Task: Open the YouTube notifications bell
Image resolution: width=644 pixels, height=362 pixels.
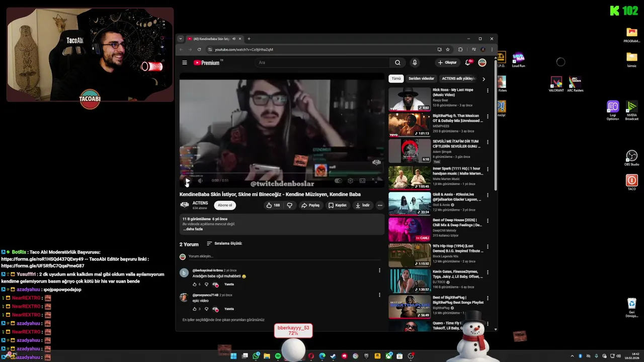Action: tap(468, 63)
